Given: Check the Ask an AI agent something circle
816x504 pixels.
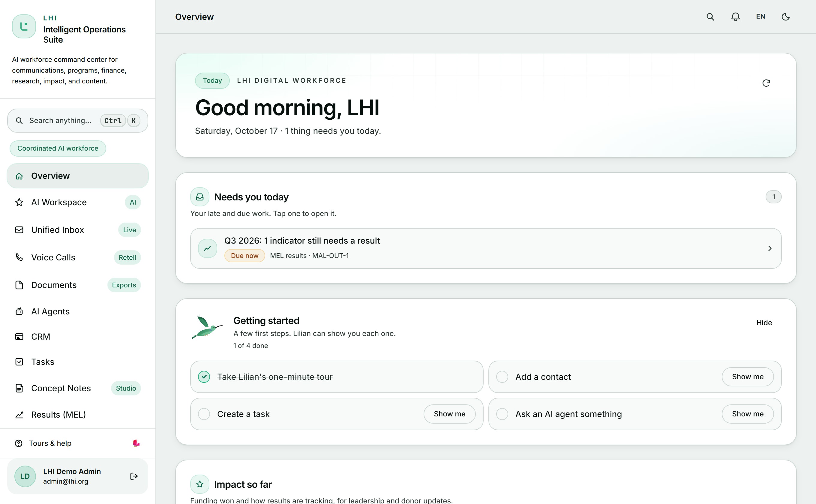Looking at the screenshot, I should [502, 414].
